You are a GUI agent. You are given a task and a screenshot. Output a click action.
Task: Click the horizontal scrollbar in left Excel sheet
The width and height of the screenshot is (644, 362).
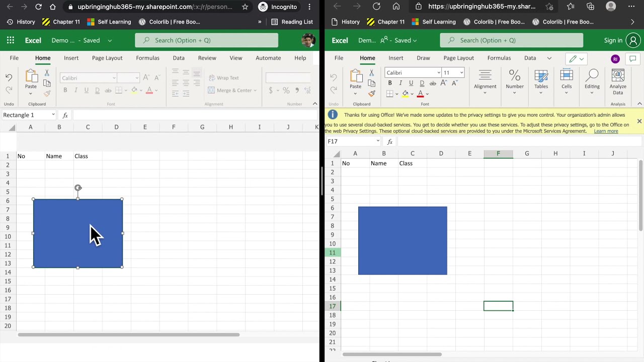(x=128, y=334)
